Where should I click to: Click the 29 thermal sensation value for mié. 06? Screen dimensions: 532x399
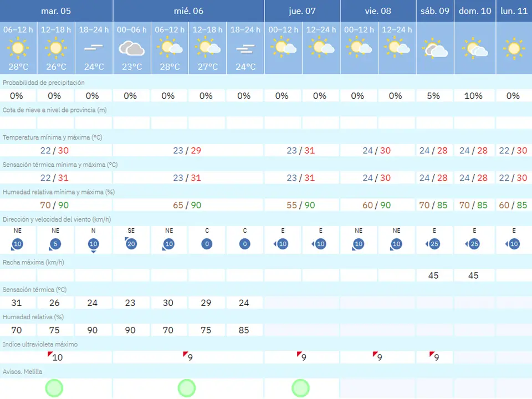(x=206, y=303)
